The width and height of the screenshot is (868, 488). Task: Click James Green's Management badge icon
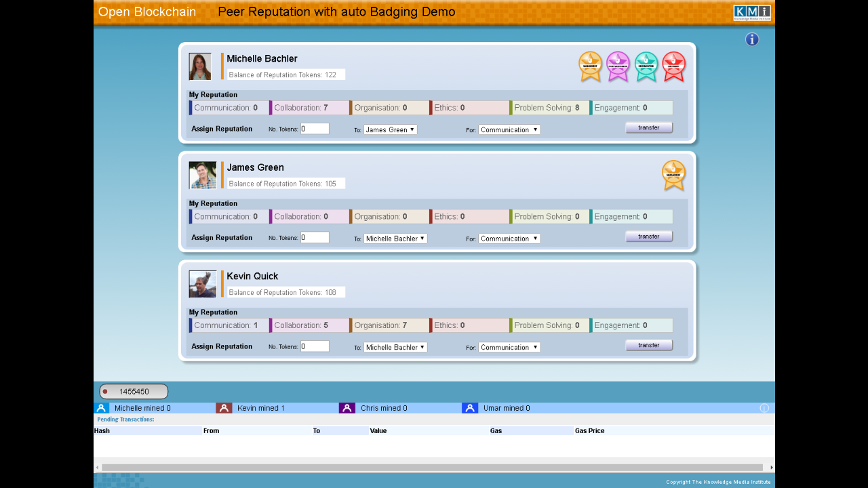(673, 175)
